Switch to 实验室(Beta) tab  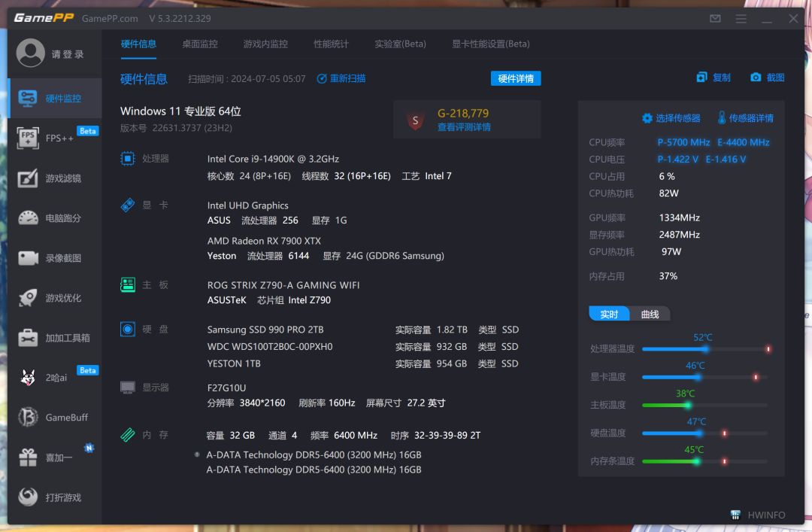(x=400, y=44)
